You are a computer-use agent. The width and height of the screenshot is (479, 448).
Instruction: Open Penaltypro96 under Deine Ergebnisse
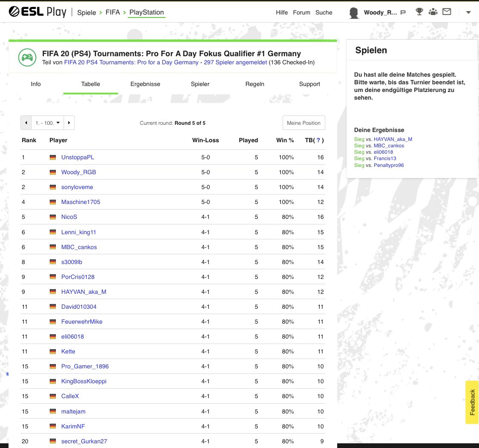click(x=389, y=165)
